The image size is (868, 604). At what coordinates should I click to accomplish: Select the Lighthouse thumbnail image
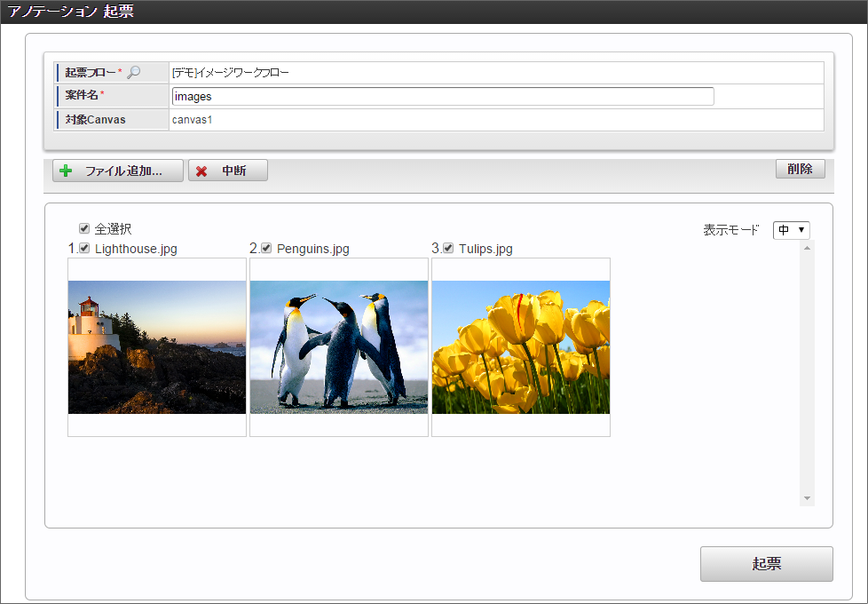pos(157,347)
